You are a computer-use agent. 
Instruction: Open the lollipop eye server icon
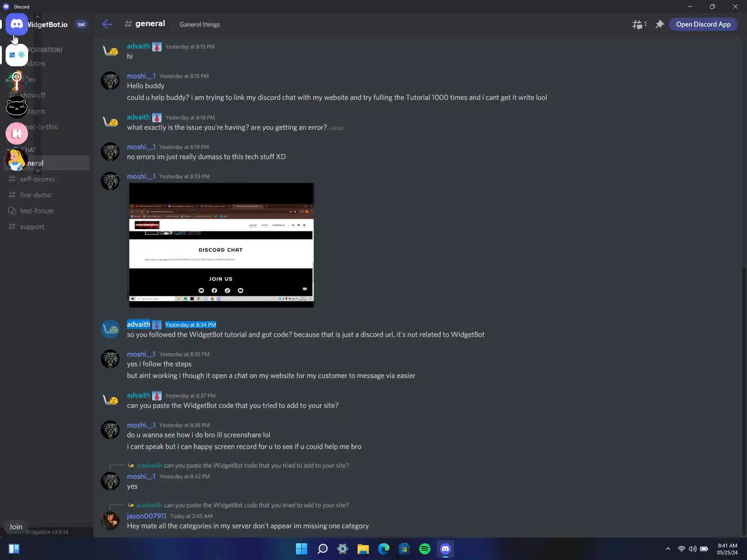coord(16,81)
